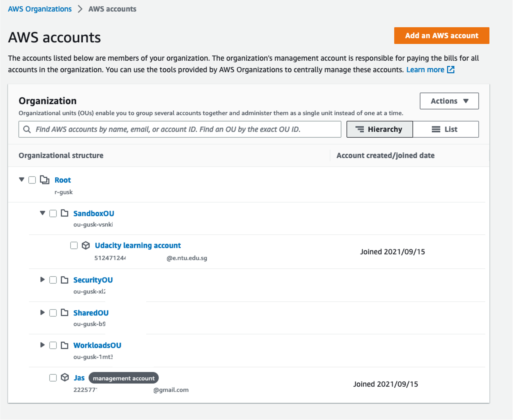Click the SharedOU folder icon
The width and height of the screenshot is (513, 420).
[x=64, y=313]
